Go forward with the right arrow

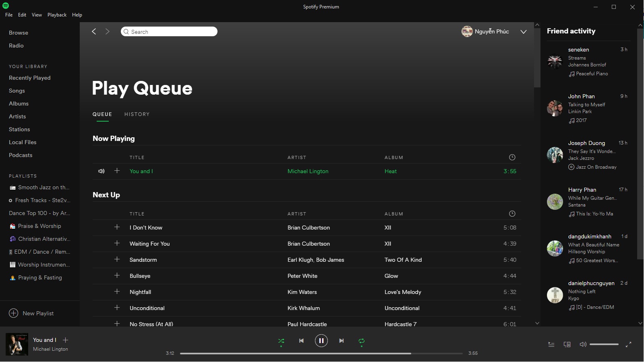[x=107, y=31]
